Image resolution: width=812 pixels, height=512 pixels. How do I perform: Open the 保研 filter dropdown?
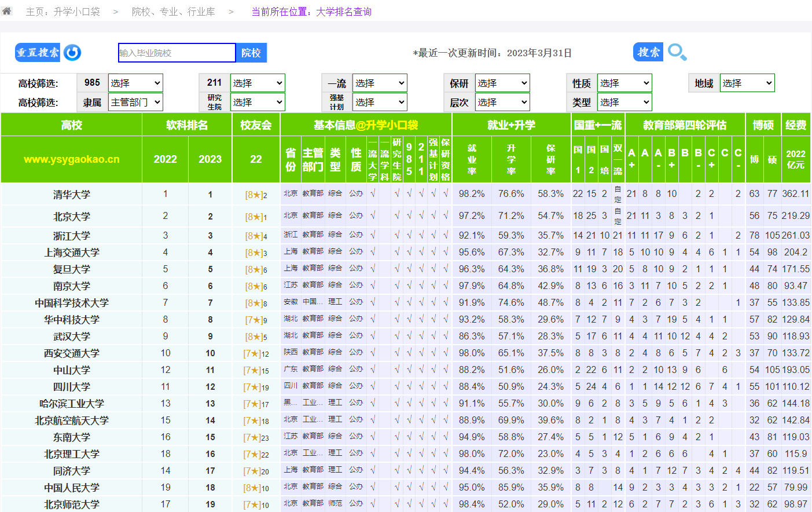(x=502, y=83)
